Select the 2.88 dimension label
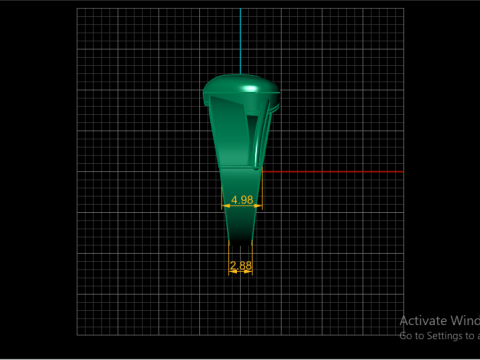Viewport: 480px width, 360px height. [241, 265]
